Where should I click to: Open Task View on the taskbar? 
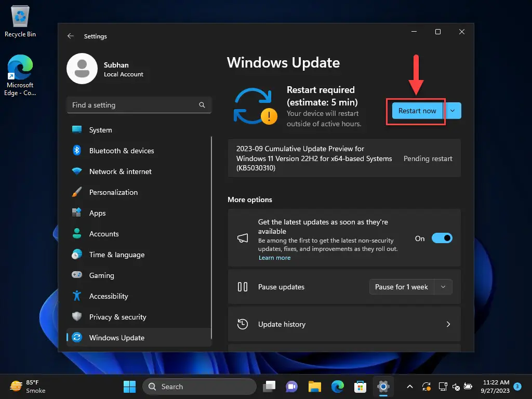tap(270, 387)
